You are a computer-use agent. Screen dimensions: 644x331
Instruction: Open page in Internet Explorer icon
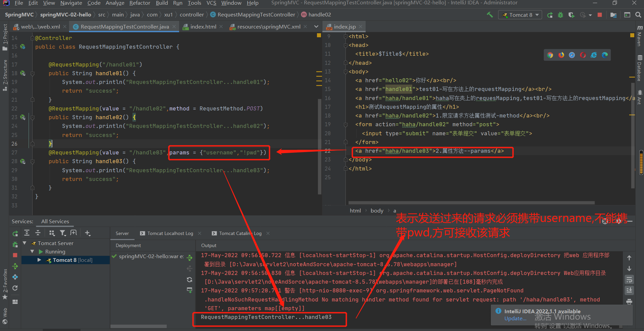594,55
